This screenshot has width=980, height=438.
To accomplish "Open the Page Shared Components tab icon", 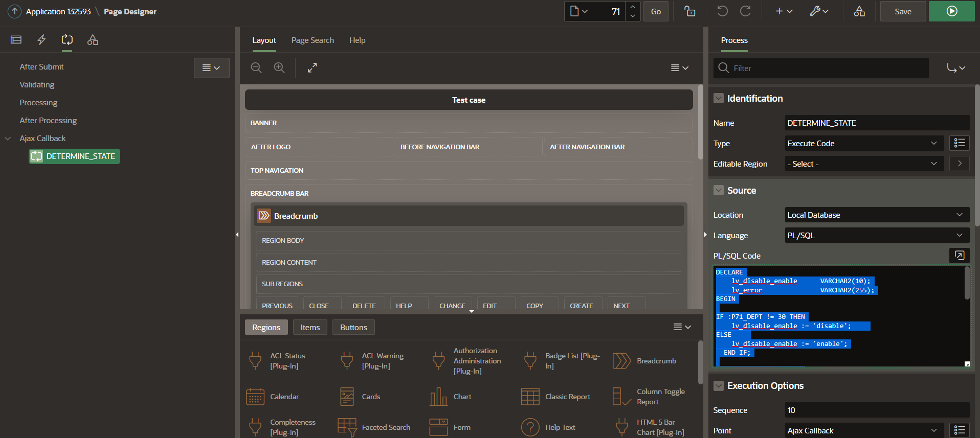I will (x=93, y=40).
